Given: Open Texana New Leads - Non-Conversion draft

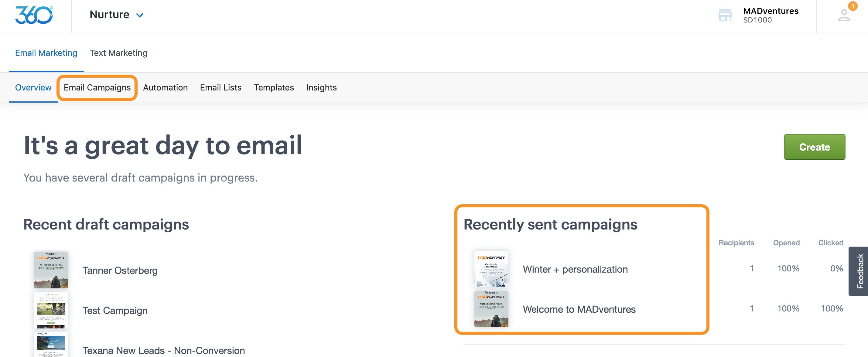Looking at the screenshot, I should (x=163, y=350).
